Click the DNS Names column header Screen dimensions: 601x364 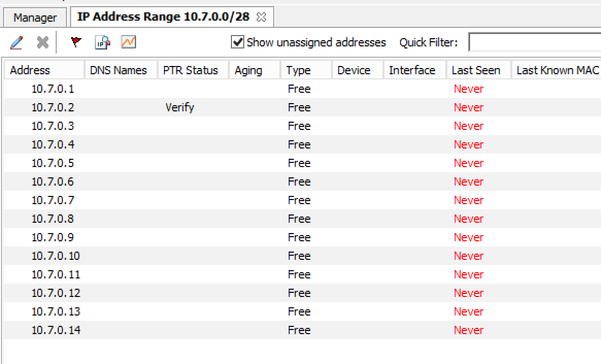click(118, 70)
